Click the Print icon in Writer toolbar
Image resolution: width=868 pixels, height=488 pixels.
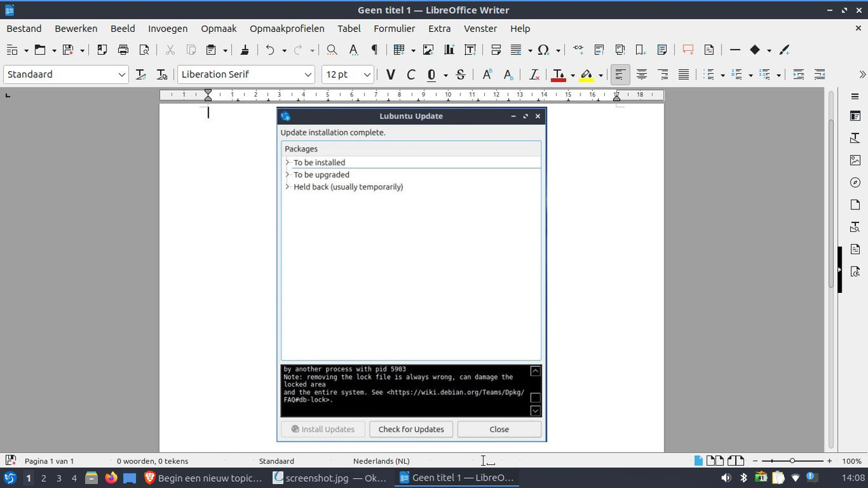tap(123, 49)
